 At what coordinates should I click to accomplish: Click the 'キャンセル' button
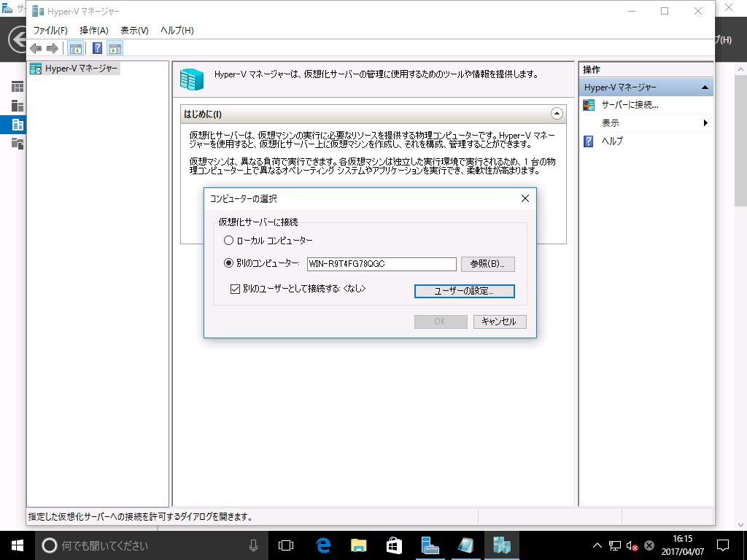tap(499, 322)
